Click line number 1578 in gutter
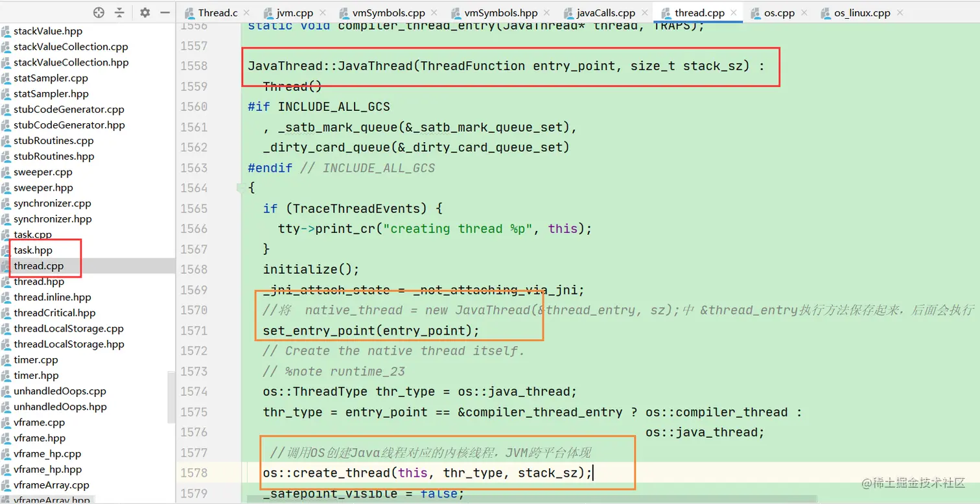The image size is (980, 504). [194, 473]
